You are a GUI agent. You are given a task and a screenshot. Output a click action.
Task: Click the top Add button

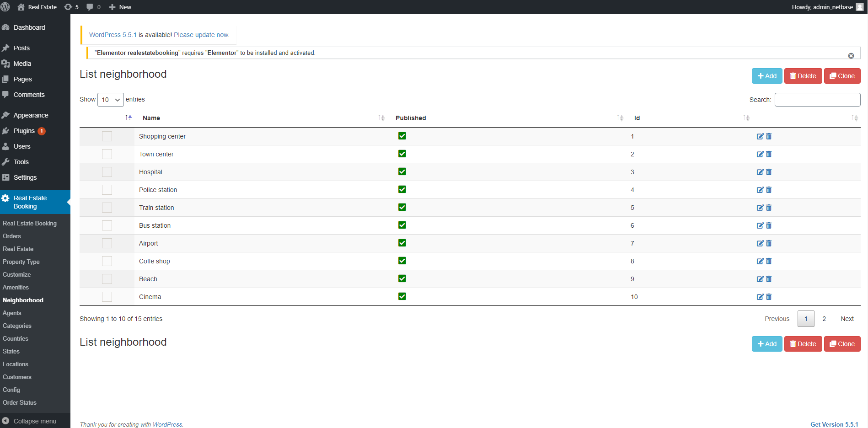[x=766, y=76]
